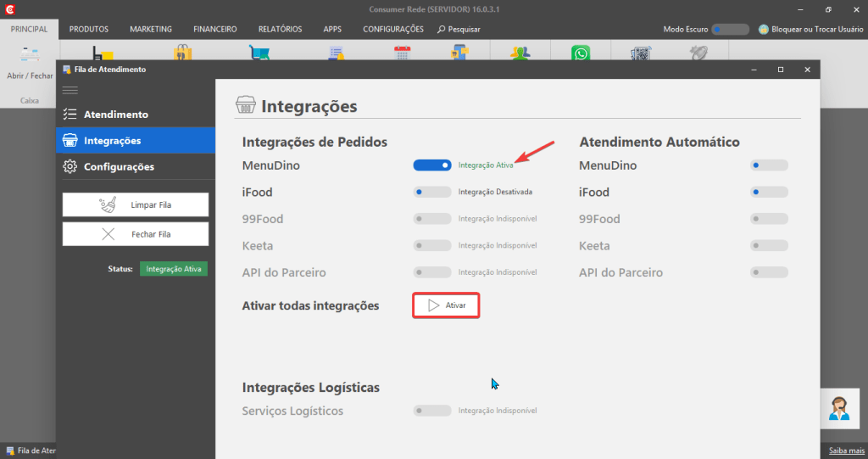
Task: Select Fila de Atendimento in bottom taskbar
Action: 31,451
